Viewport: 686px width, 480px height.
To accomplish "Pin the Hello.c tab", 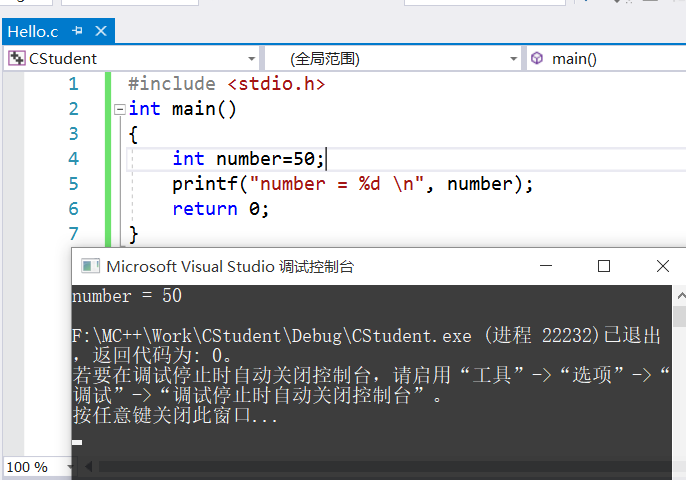I will pos(77,31).
